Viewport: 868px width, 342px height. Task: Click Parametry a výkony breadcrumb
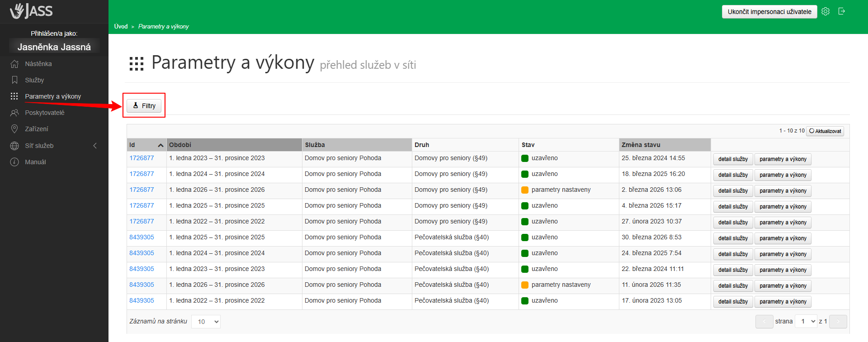(x=164, y=26)
